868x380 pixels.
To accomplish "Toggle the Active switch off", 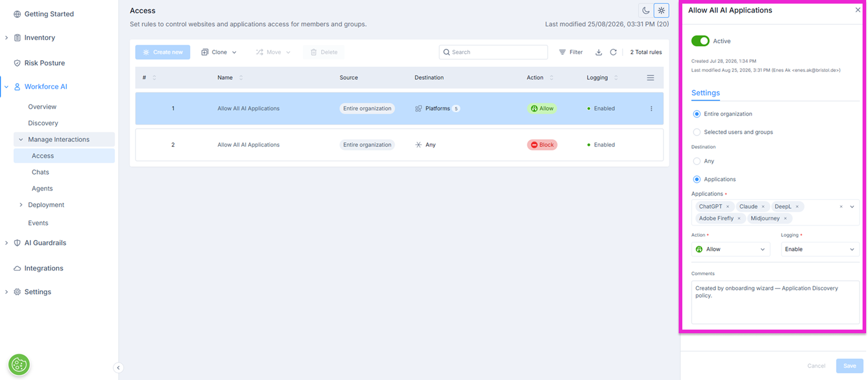I will click(700, 41).
